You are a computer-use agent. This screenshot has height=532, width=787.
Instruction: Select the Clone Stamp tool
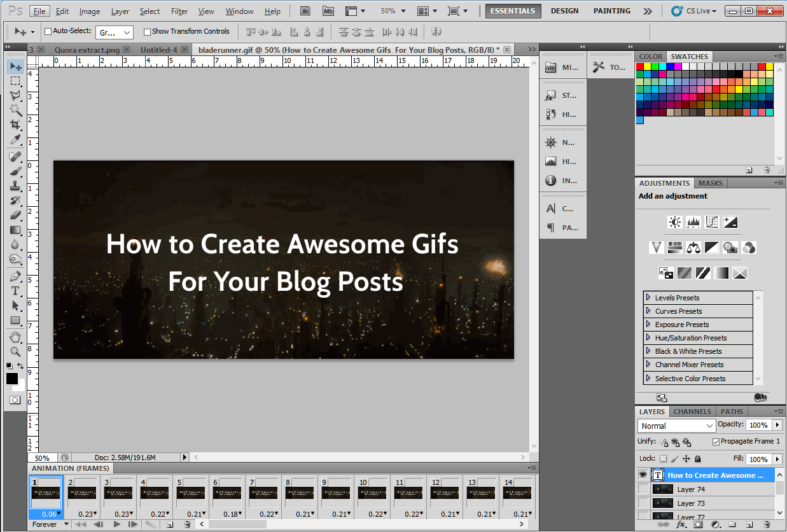15,186
